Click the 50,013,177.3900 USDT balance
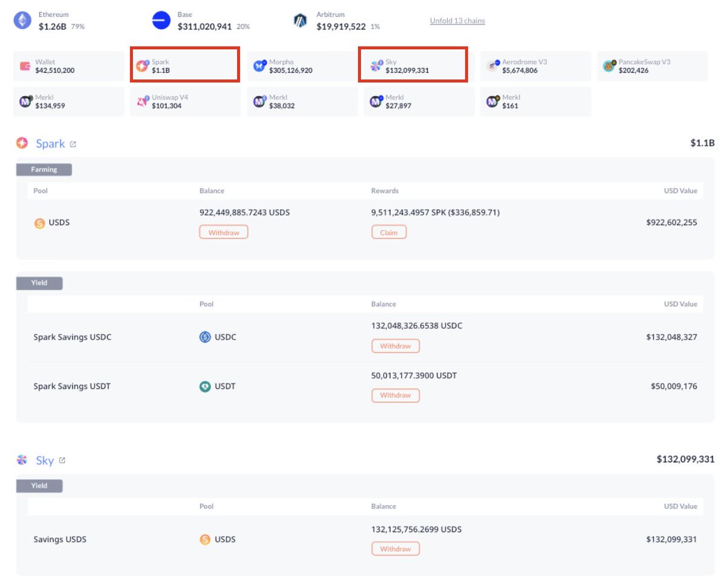The height and width of the screenshot is (584, 728). coord(414,376)
